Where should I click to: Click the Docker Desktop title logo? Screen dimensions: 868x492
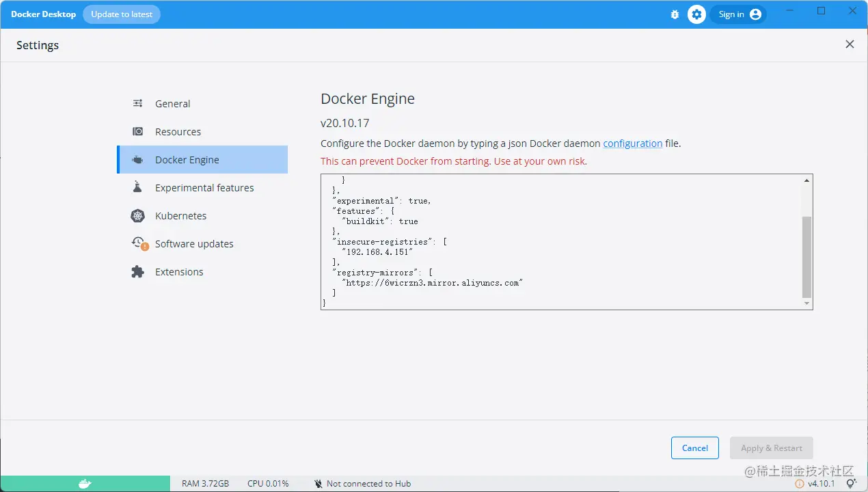(43, 14)
